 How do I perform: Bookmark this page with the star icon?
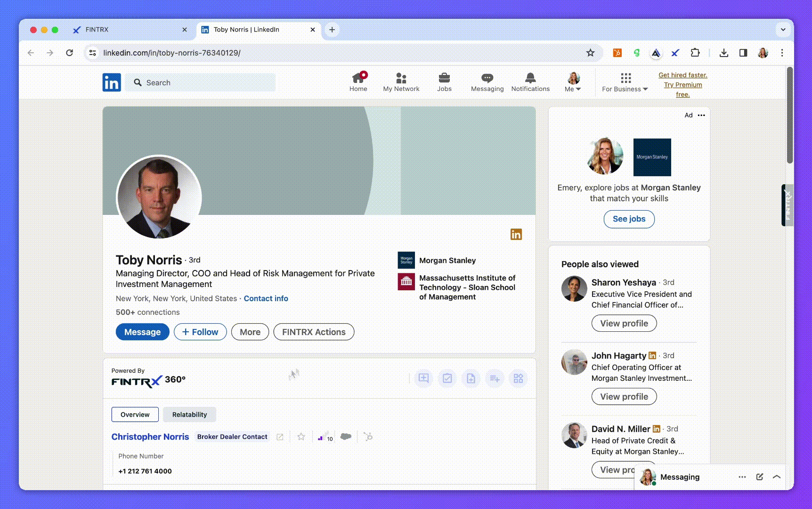(590, 53)
